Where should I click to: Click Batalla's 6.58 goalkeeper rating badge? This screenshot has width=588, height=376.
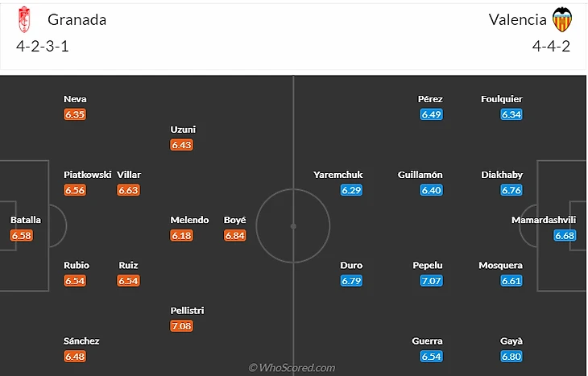coord(22,235)
